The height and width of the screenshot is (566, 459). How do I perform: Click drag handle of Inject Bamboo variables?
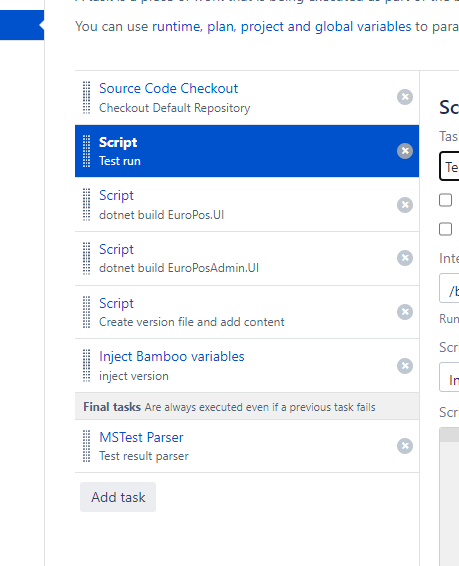pyautogui.click(x=87, y=366)
